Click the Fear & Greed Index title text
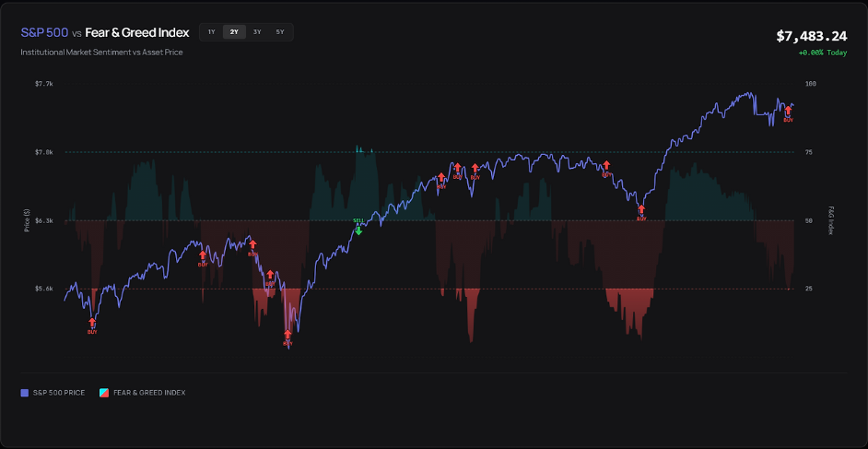This screenshot has height=449, width=868. (x=136, y=32)
